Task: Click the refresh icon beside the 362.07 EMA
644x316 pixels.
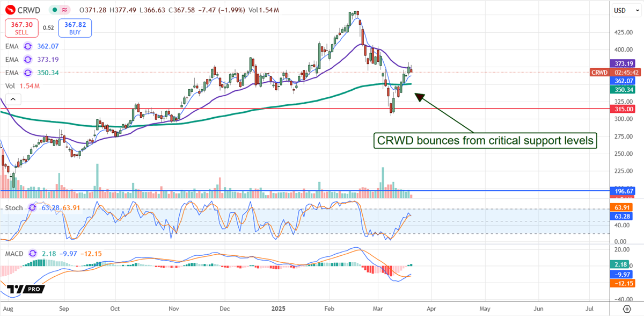Action: coord(27,47)
